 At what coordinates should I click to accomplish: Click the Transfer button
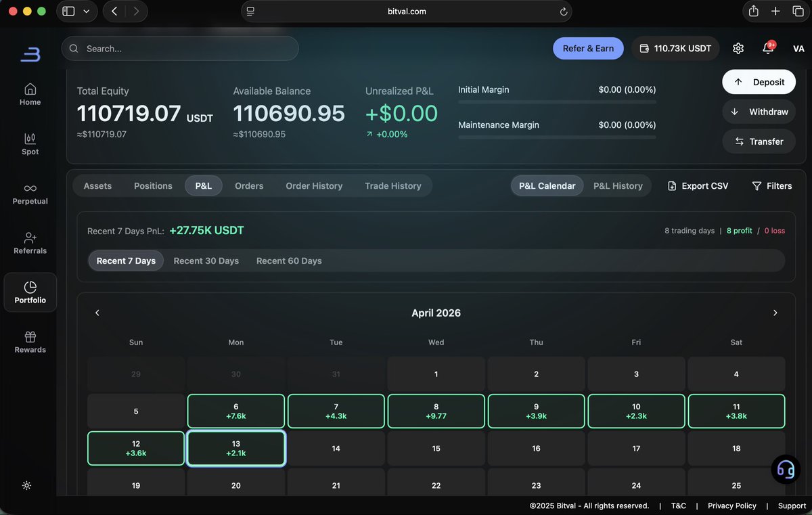[759, 141]
